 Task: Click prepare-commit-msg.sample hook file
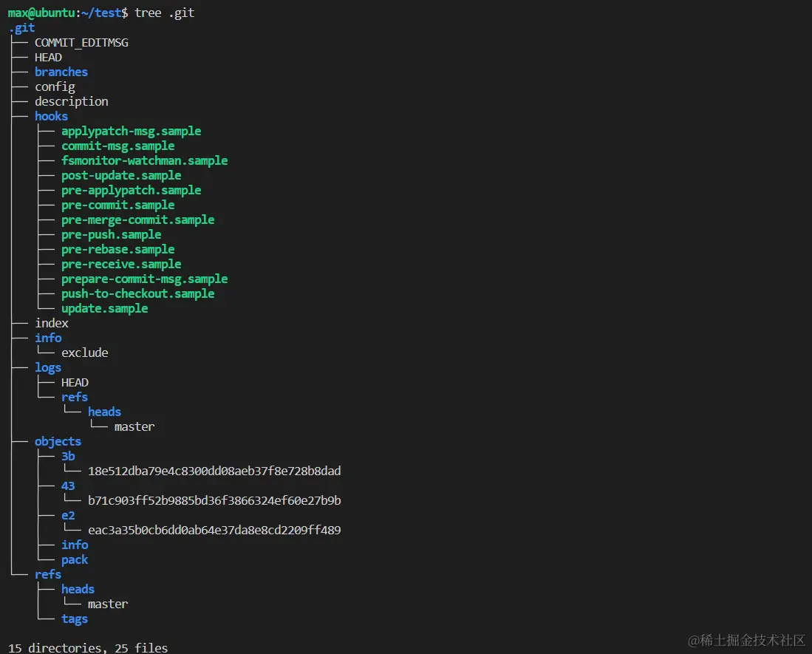click(x=145, y=279)
